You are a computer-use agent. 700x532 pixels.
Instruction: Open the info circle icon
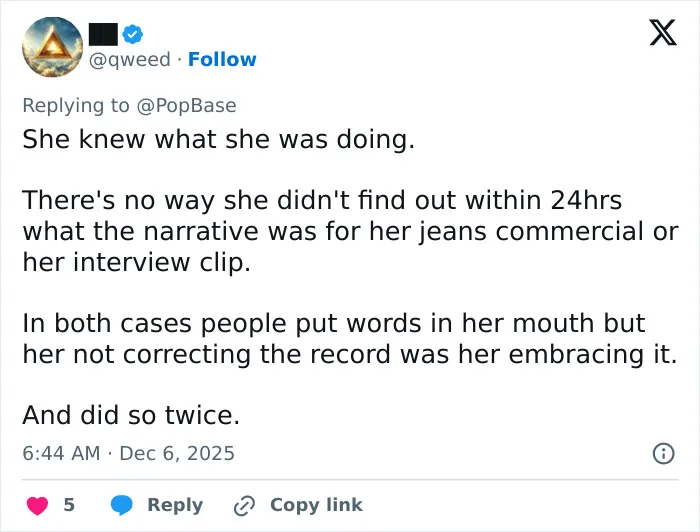[x=663, y=454]
